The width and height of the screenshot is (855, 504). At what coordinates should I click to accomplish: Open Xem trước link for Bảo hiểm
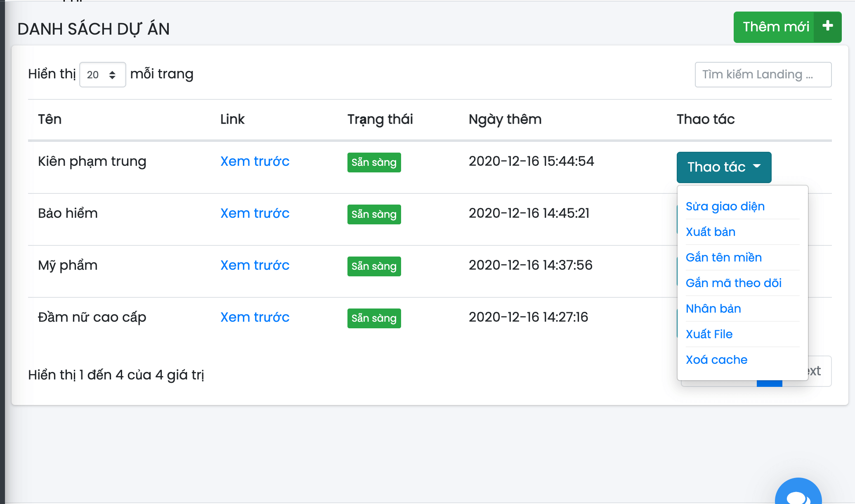(255, 213)
